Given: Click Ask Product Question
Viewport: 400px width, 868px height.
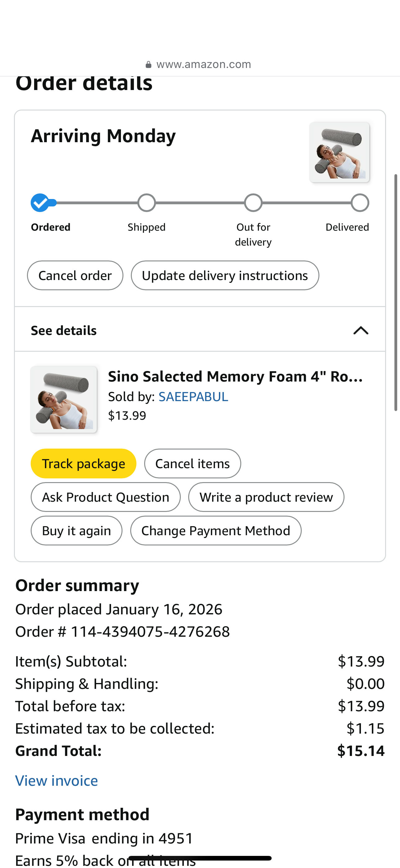Looking at the screenshot, I should pos(105,497).
